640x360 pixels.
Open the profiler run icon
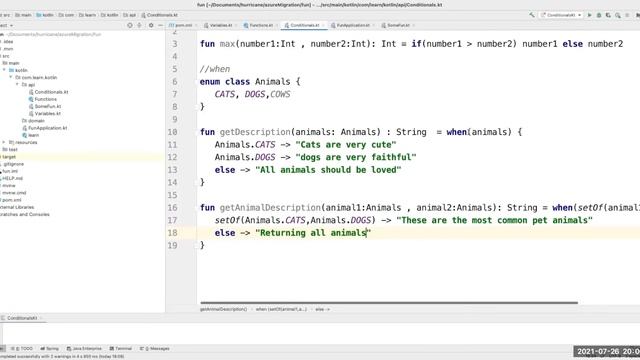[618, 15]
